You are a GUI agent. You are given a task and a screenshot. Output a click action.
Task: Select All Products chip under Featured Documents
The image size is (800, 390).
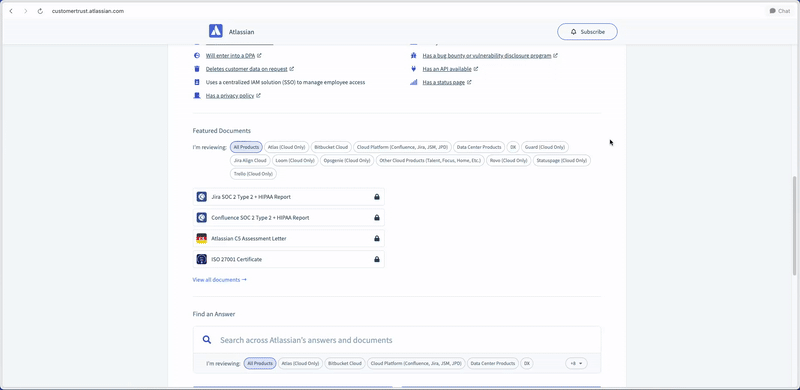click(x=246, y=147)
